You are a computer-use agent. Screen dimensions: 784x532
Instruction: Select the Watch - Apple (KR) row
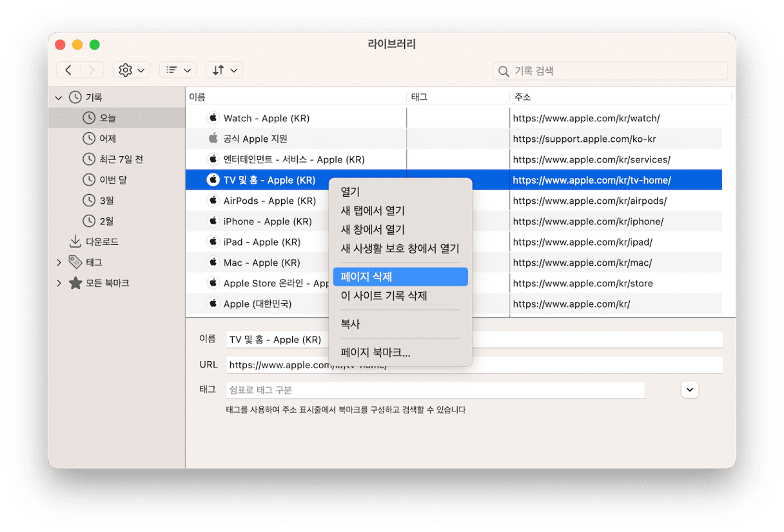(454, 118)
